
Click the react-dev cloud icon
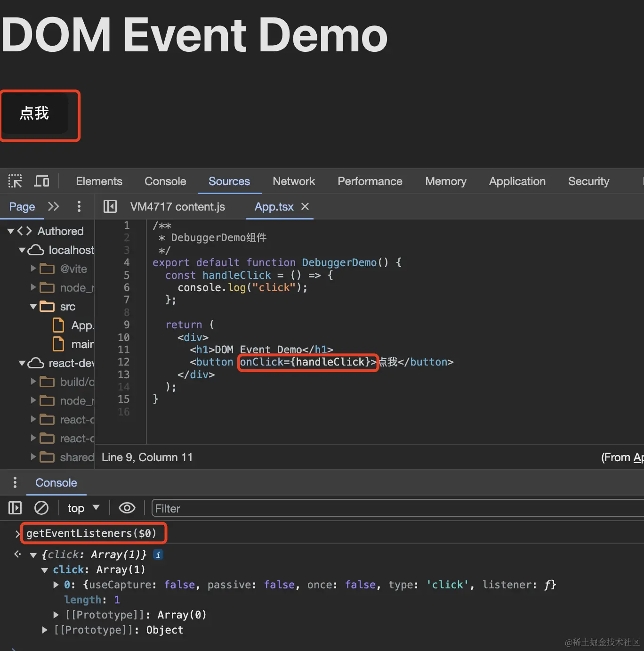[36, 363]
